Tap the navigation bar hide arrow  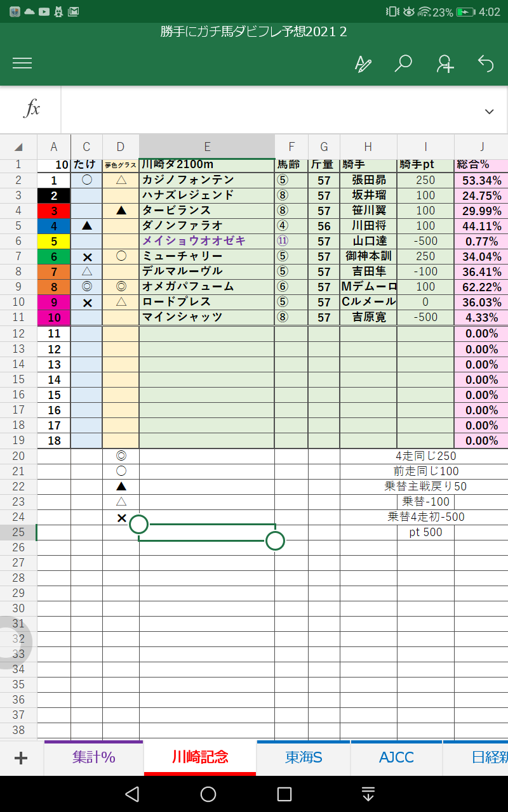pyautogui.click(x=368, y=794)
